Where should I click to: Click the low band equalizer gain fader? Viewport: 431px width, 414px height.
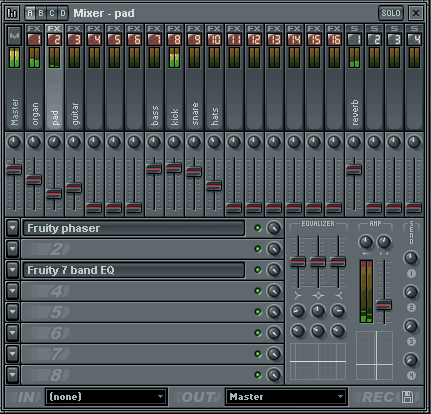click(298, 262)
